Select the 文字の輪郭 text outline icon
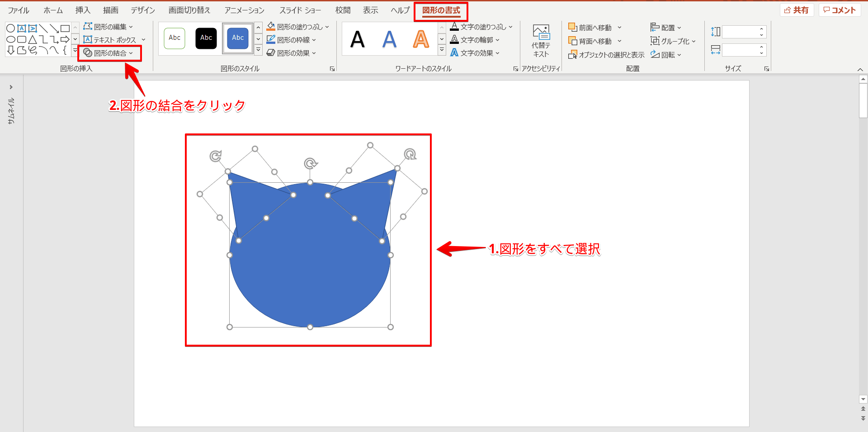The image size is (868, 432). click(455, 40)
